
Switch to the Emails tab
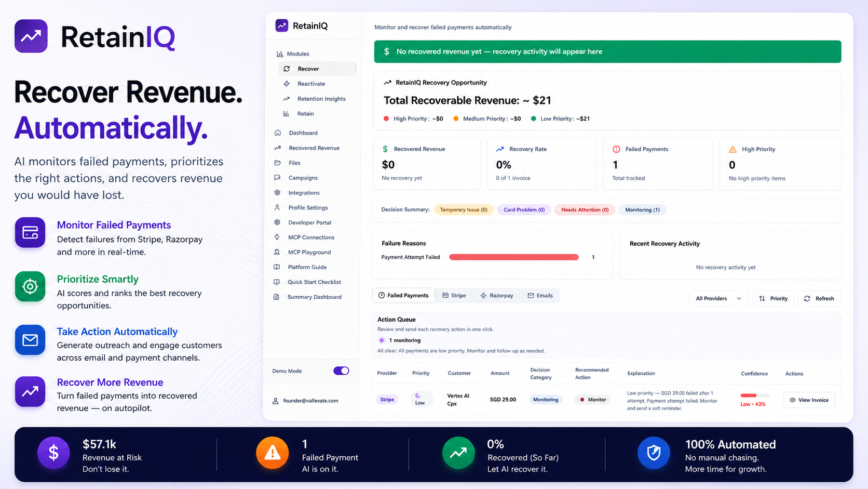pos(540,295)
